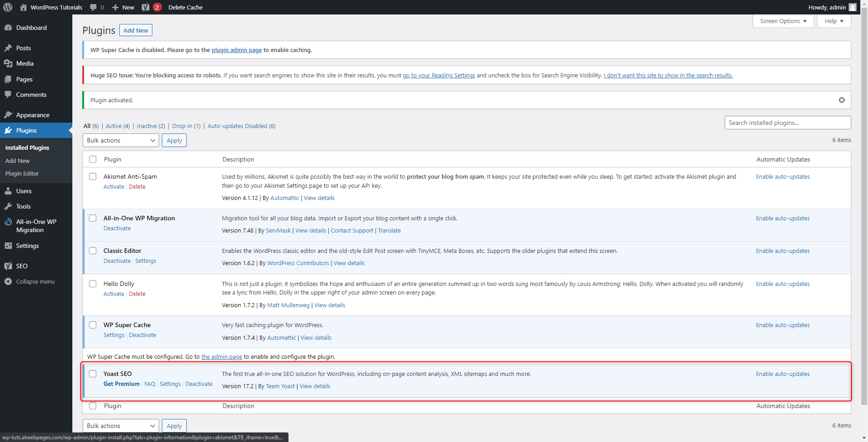Viewport: 868px width, 442px height.
Task: Filter plugins by Drop-in (1)
Action: (186, 126)
